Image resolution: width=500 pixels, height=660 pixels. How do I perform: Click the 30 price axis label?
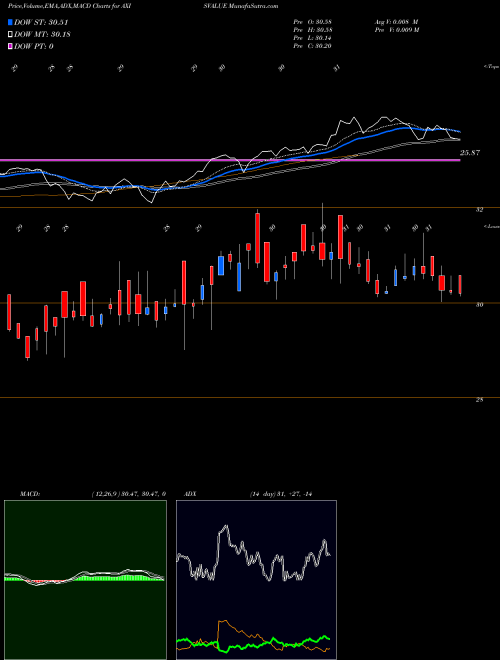[x=479, y=305]
